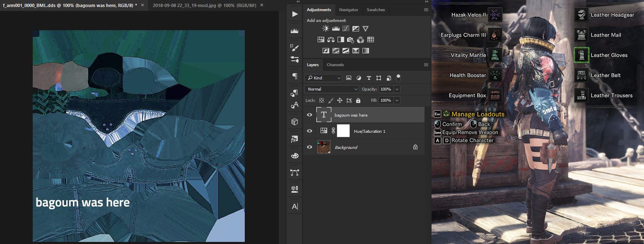Viewport: 644px width, 244px height.
Task: Close the f_arm001_0000_BML.dds document tab
Action: point(142,5)
